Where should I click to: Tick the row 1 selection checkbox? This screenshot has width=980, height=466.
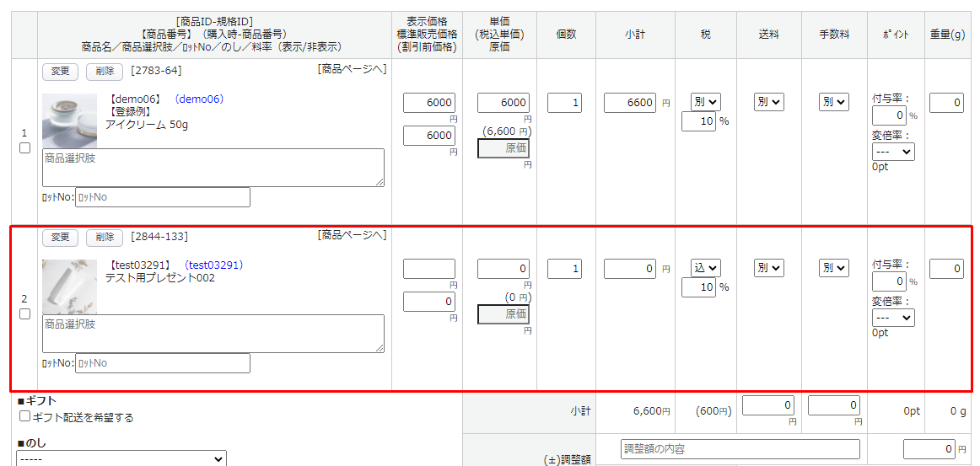pyautogui.click(x=25, y=148)
